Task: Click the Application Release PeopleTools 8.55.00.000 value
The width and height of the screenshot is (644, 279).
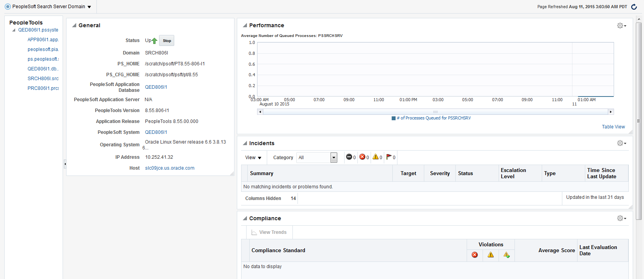Action: click(x=171, y=121)
